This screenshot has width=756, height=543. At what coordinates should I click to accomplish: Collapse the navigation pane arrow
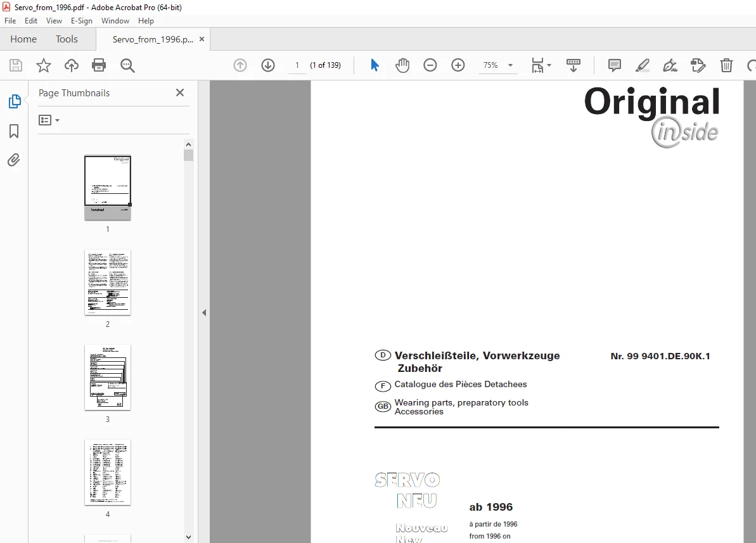[x=204, y=312]
